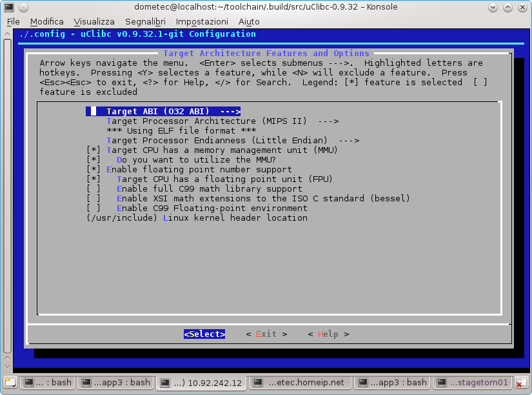Image resolution: width=532 pixels, height=395 pixels.
Task: Toggle the Target CPU has MMU option
Action: 94,150
